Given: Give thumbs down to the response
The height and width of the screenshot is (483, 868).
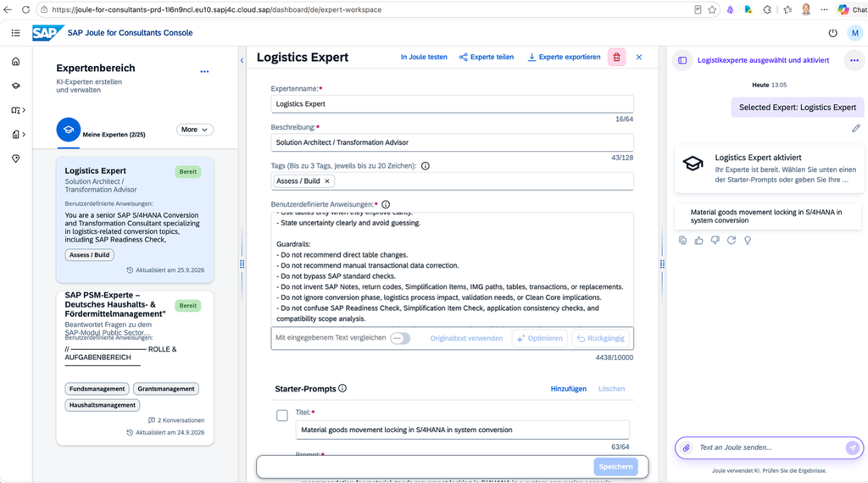Looking at the screenshot, I should pyautogui.click(x=715, y=240).
